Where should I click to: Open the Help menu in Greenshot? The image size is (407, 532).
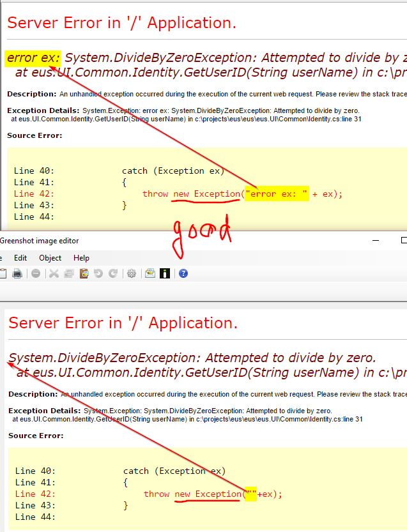[82, 258]
